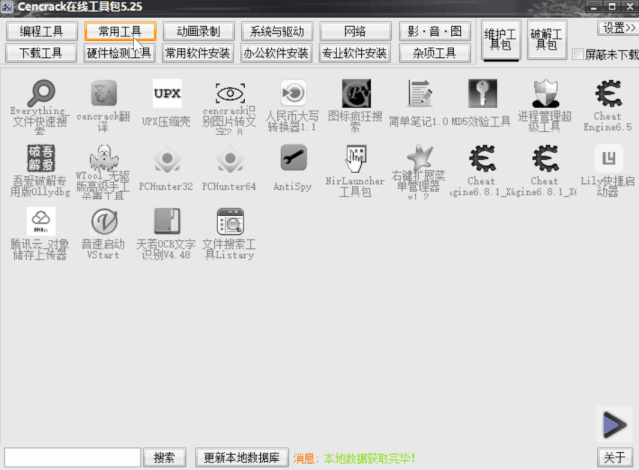Image resolution: width=639 pixels, height=470 pixels.
Task: Click status message 本地数据获取完毕
Action: [x=370, y=459]
